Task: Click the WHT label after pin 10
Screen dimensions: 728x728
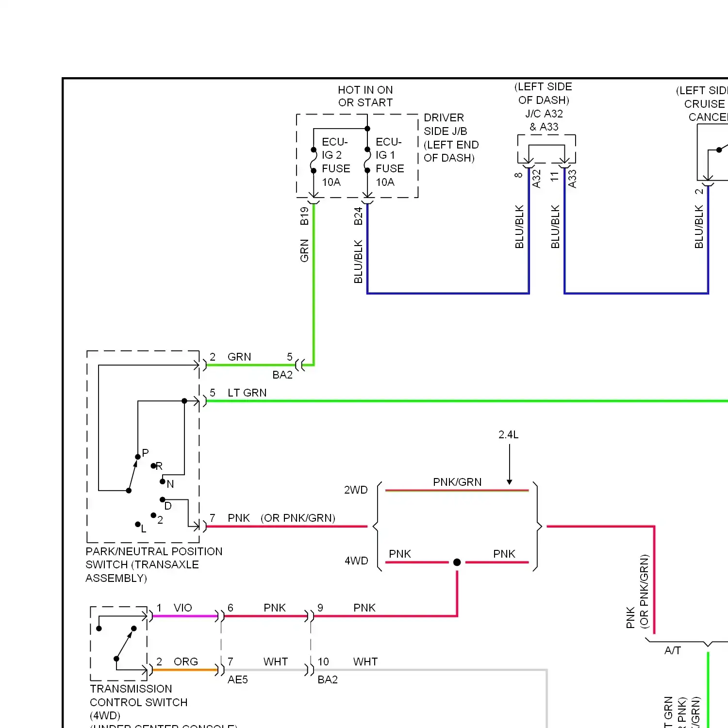Action: pyautogui.click(x=365, y=662)
